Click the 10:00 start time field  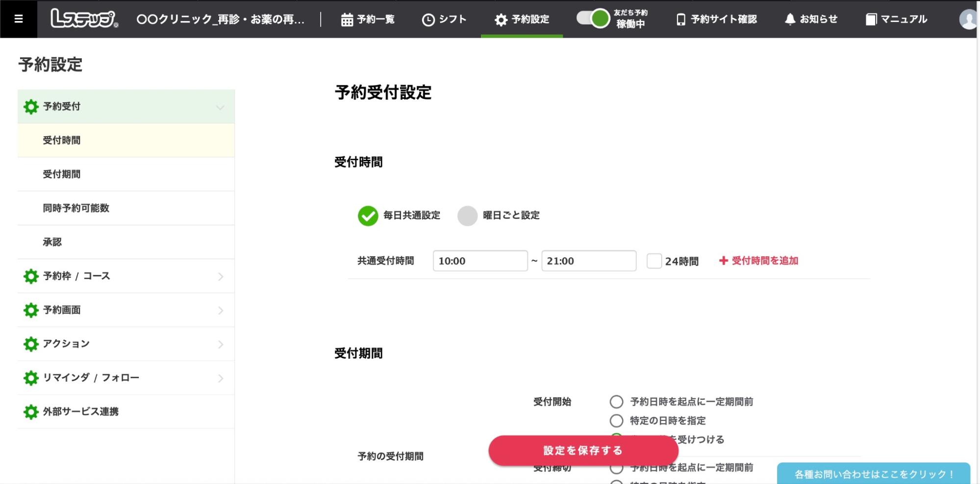click(x=480, y=261)
